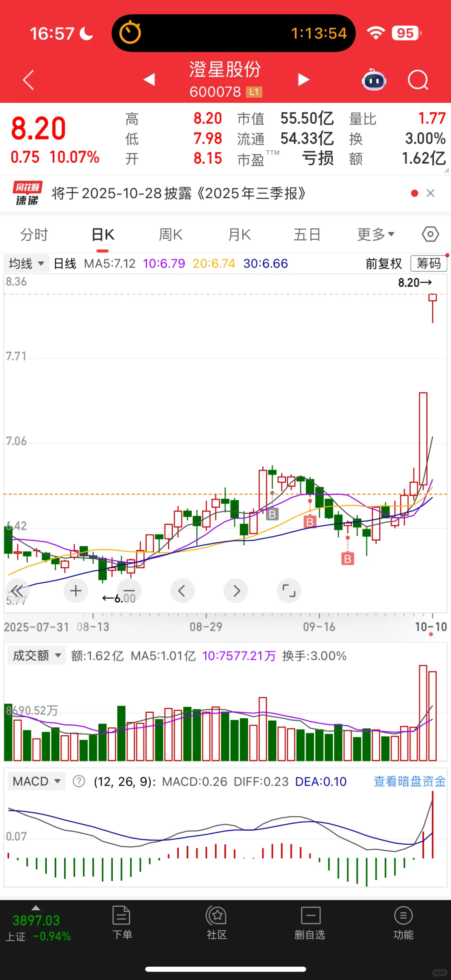Toggle 前复权 price adjustment

click(384, 263)
